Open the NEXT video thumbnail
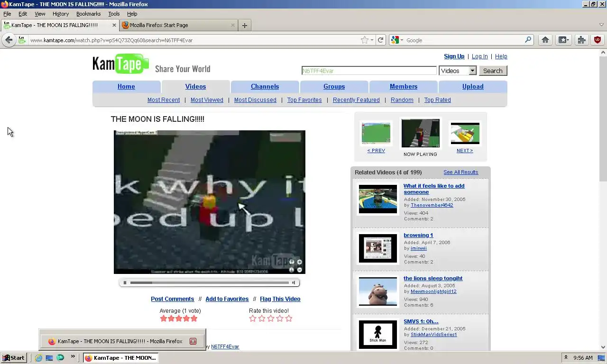The image size is (607, 364). click(x=465, y=133)
